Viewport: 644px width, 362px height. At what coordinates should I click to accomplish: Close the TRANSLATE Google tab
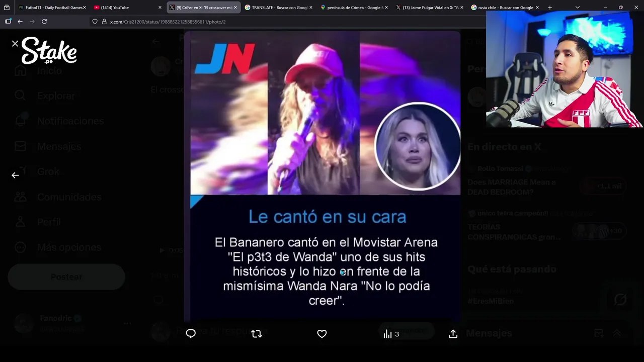coord(310,8)
